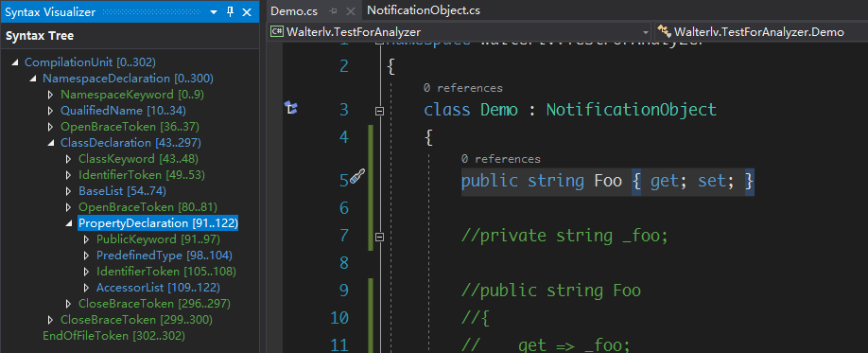Collapse the class Demo outlining box

pos(380,111)
